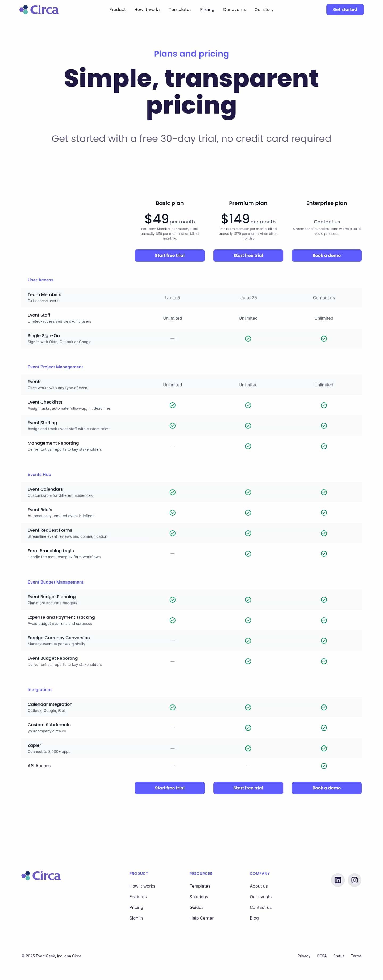Viewport: 383px width, 980px height.
Task: Click the Circa logo in footer
Action: coord(41,876)
